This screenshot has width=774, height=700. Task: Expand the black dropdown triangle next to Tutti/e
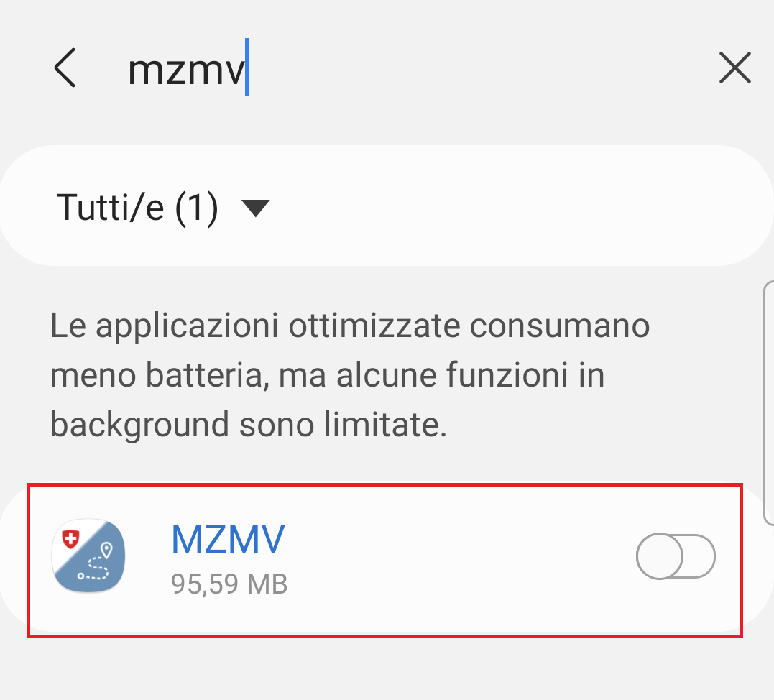[x=255, y=208]
